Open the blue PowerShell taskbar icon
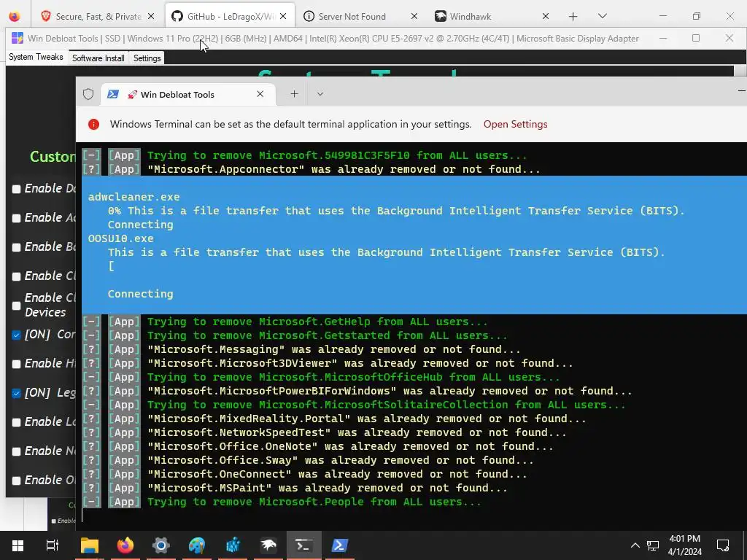Screen dimensions: 747x560 (340, 545)
